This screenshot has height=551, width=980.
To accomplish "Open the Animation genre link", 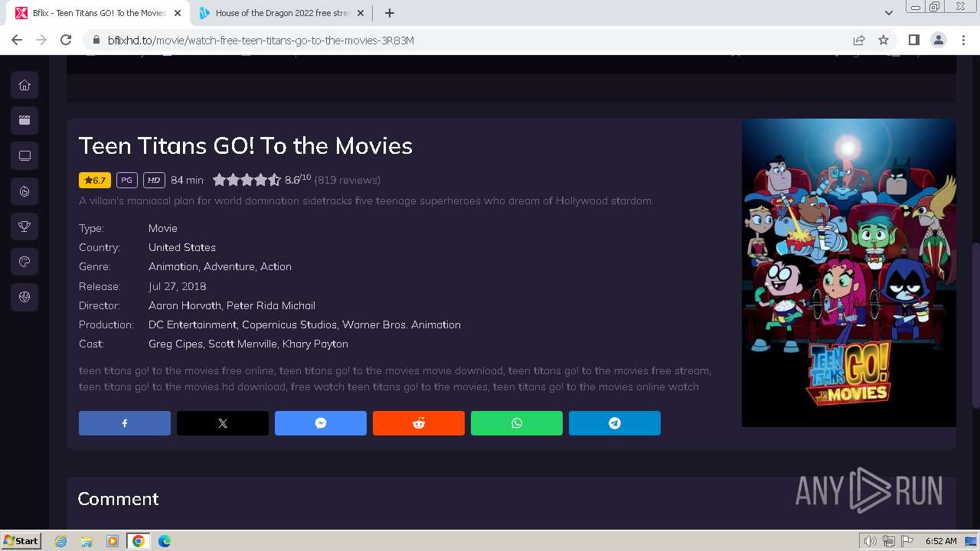I will pyautogui.click(x=173, y=266).
